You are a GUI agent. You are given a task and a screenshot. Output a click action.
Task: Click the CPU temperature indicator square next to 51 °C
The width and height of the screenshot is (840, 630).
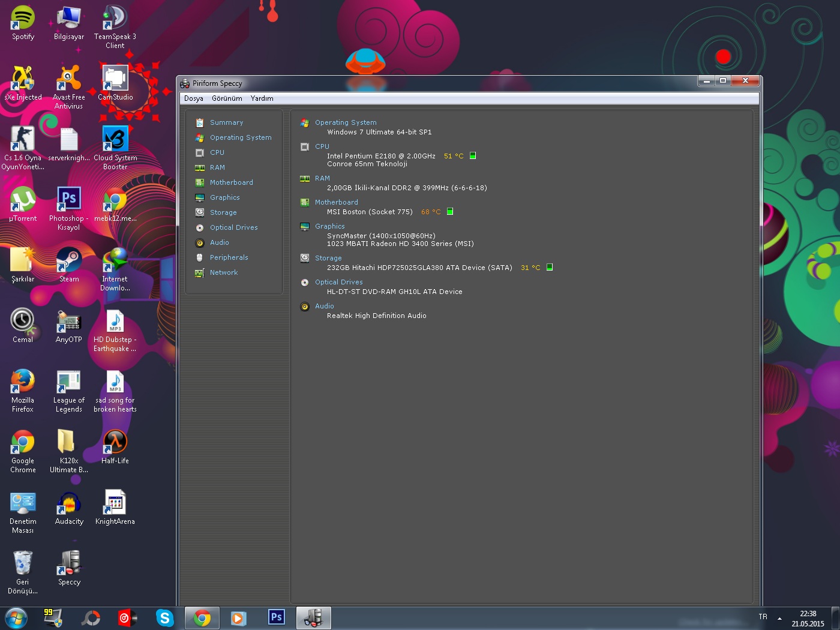tap(473, 156)
